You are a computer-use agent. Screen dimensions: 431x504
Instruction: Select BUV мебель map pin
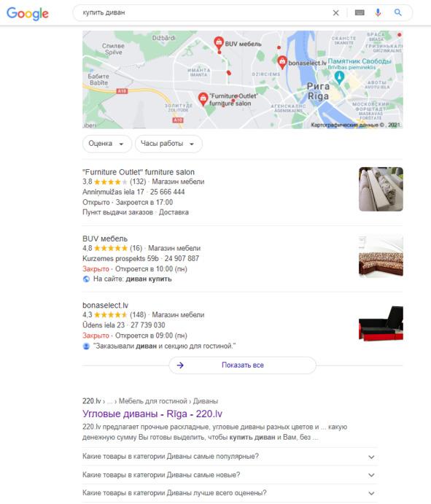219,43
